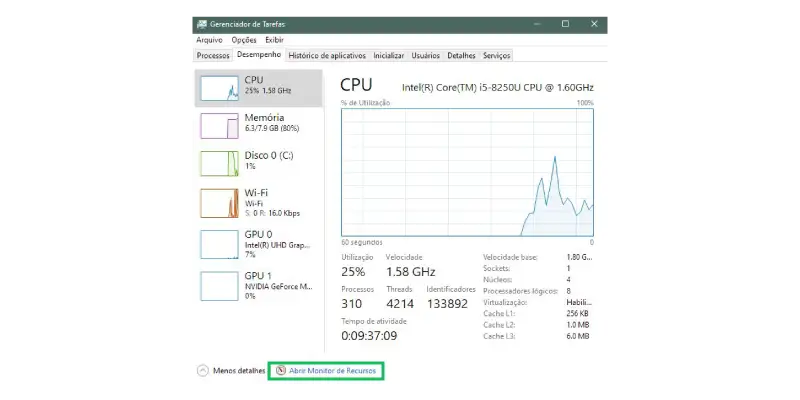This screenshot has height=400, width=800.
Task: Click the Task Manager title bar icon
Action: 202,24
